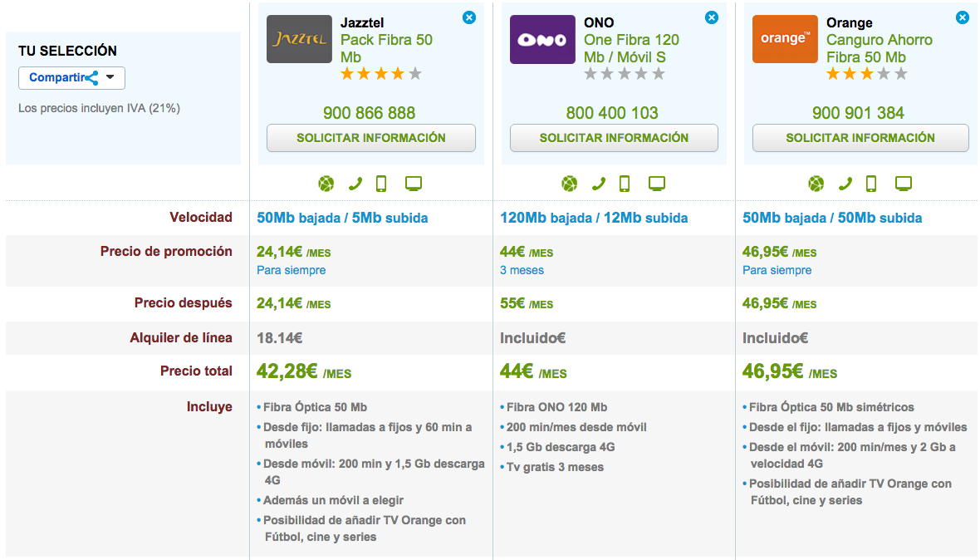Select text 50Mb bajada / 50Mb subida
980x560 pixels.
832,219
